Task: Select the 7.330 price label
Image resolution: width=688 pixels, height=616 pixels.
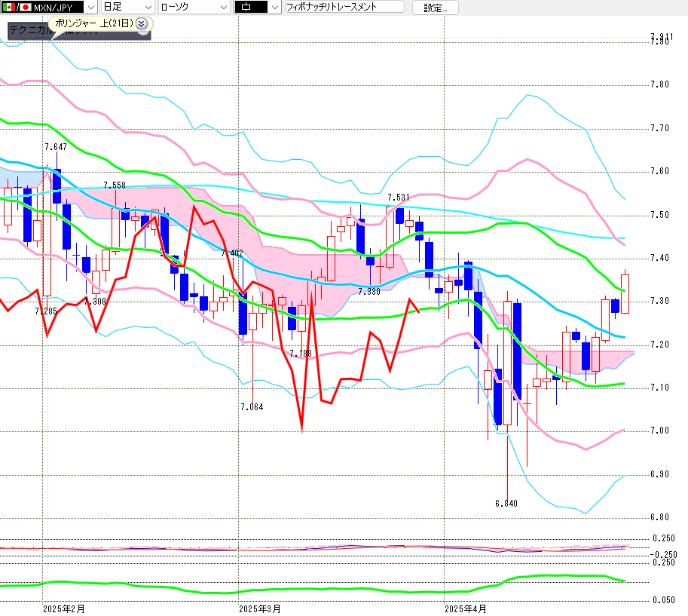Action: (369, 292)
